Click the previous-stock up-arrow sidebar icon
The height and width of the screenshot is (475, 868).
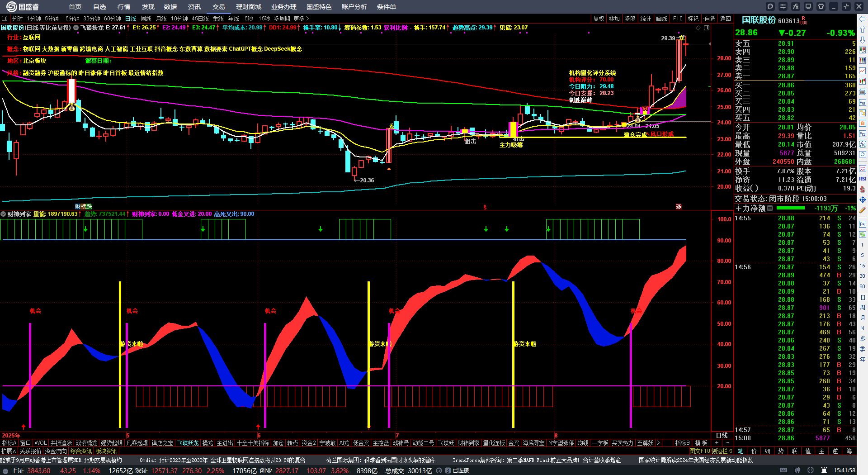coord(863,29)
